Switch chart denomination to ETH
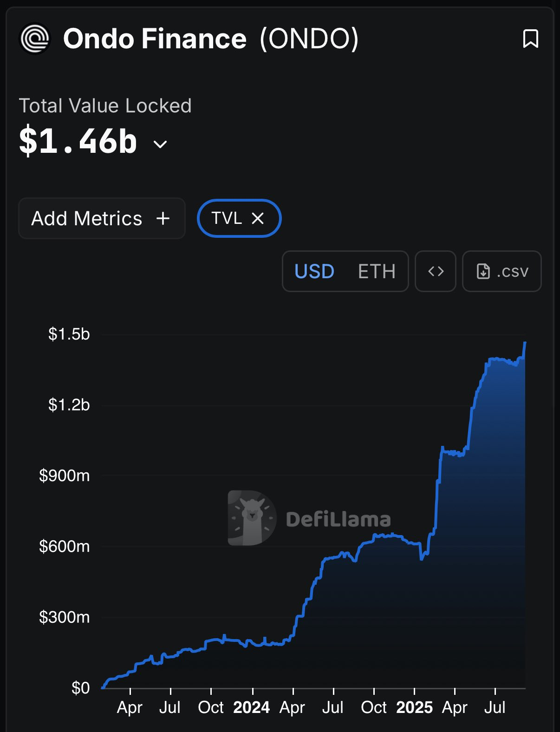Image resolution: width=560 pixels, height=732 pixels. [377, 271]
